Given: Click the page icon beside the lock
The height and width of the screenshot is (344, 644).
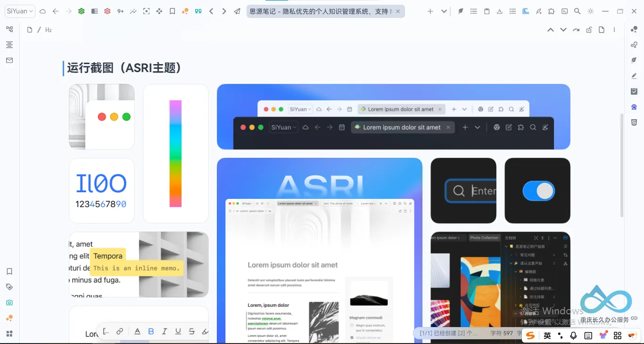Looking at the screenshot, I should (602, 30).
